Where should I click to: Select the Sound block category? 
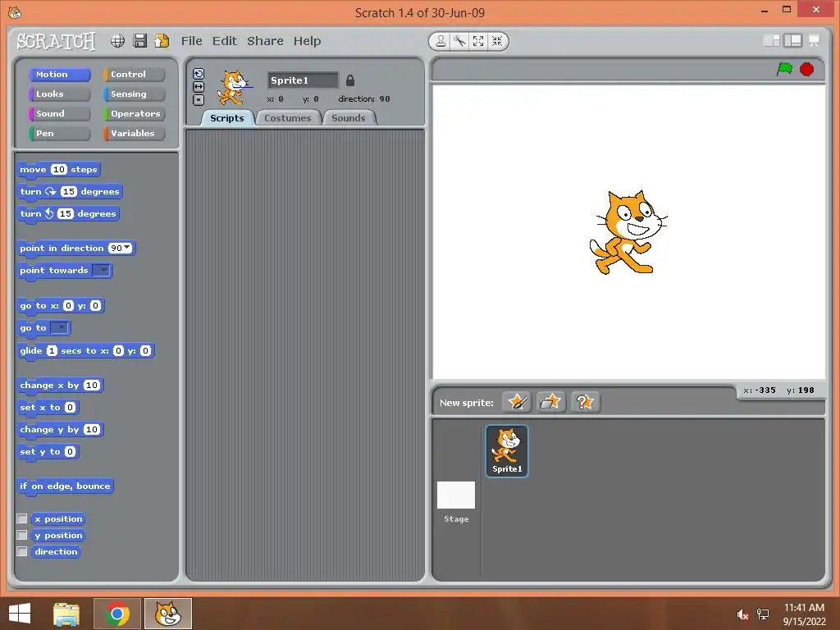tap(59, 113)
